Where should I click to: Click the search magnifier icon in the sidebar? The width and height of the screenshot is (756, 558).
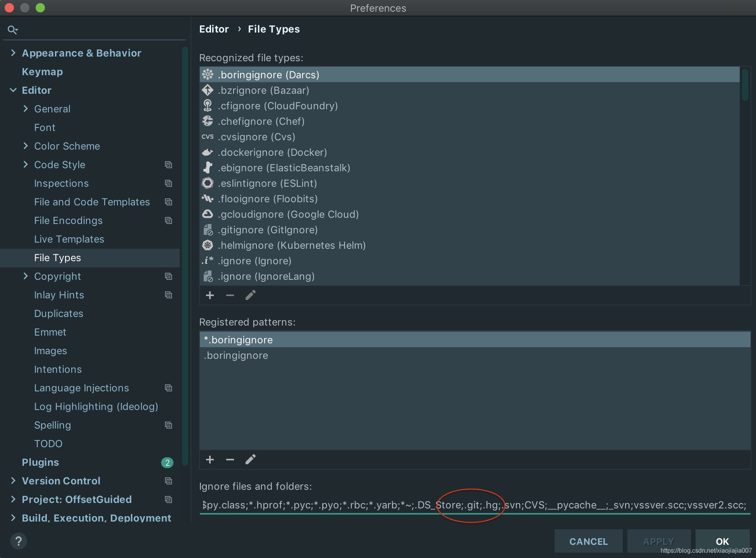[13, 30]
